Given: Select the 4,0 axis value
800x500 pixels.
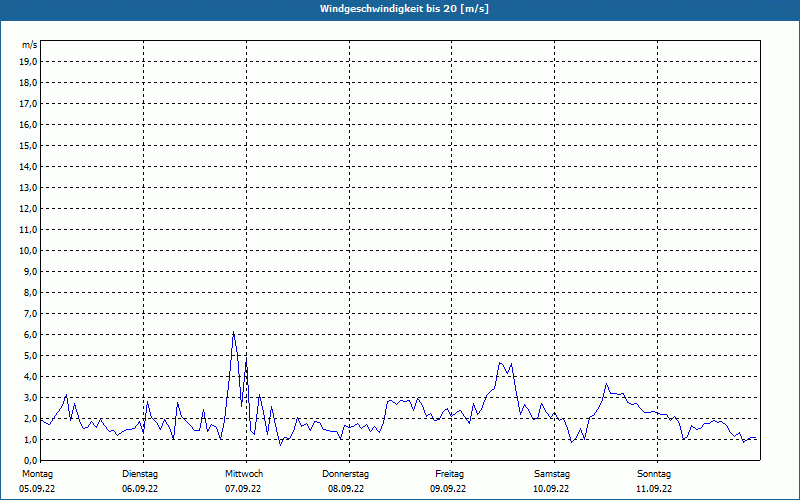Looking at the screenshot, I should (30, 377).
